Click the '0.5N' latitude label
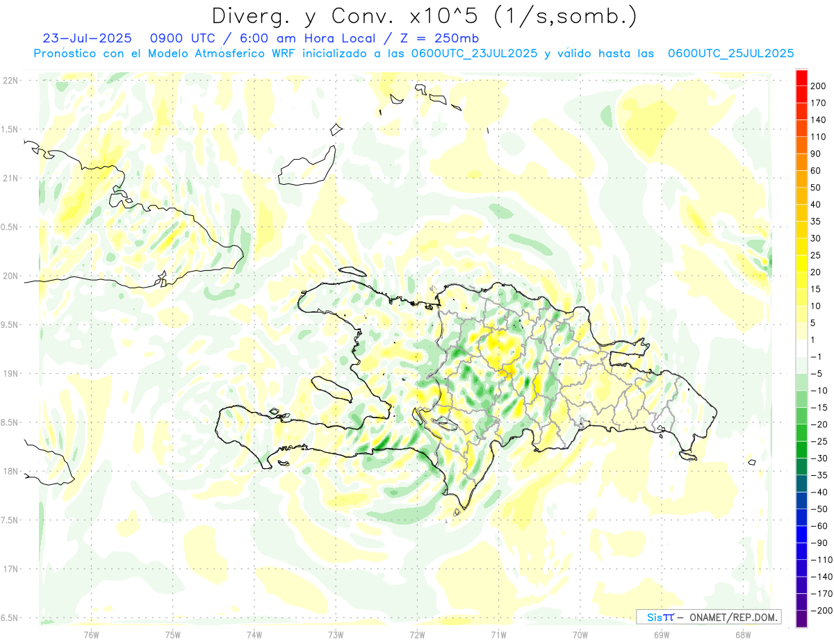834x644 pixels. 10,227
